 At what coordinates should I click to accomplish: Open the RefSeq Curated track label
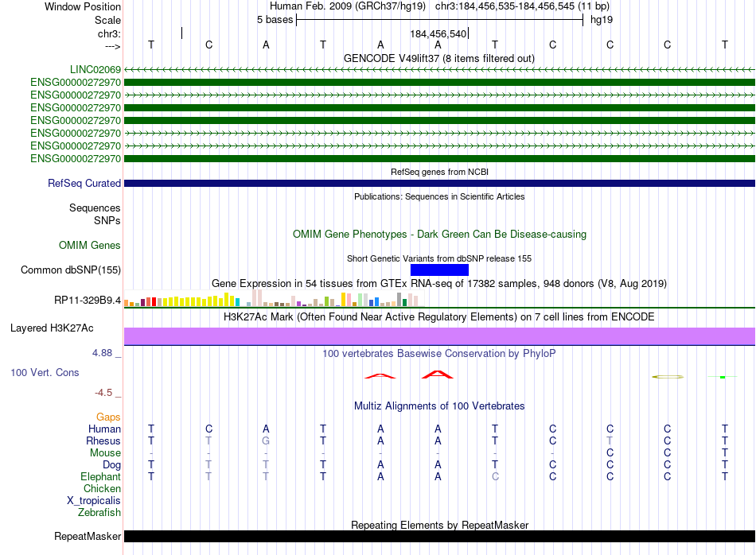coord(84,183)
